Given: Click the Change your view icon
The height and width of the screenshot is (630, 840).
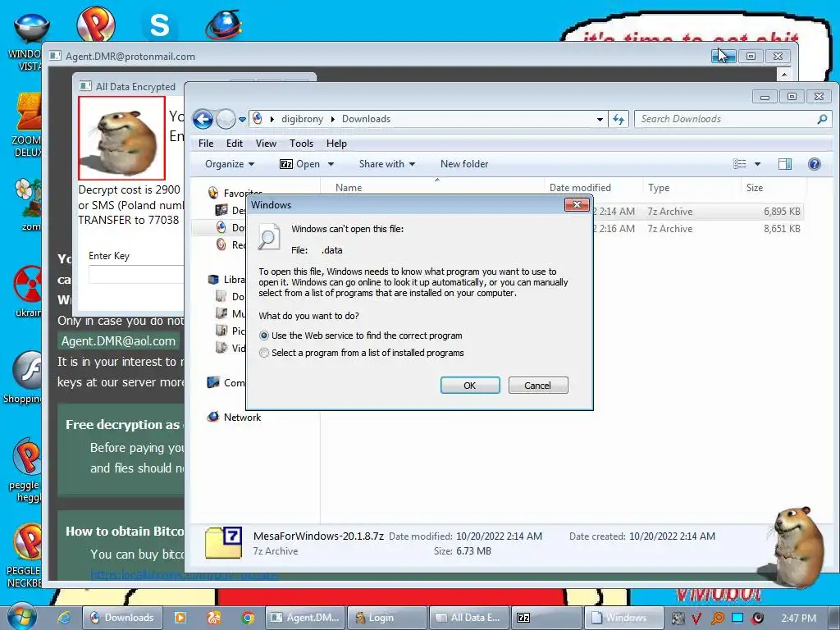Looking at the screenshot, I should point(739,164).
